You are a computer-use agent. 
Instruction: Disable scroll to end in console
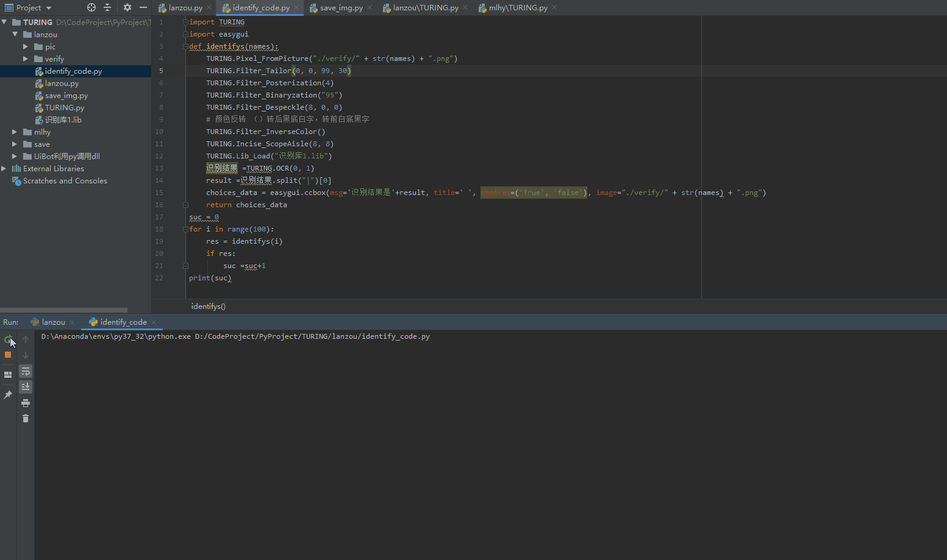click(x=25, y=386)
